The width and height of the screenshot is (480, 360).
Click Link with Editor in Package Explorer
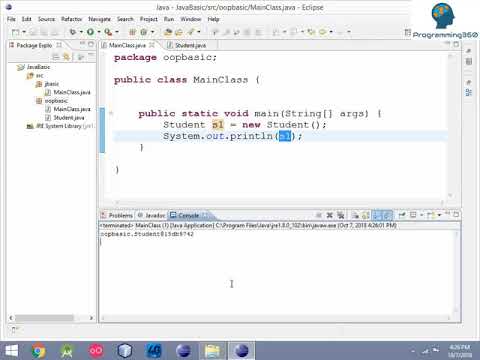tap(67, 57)
